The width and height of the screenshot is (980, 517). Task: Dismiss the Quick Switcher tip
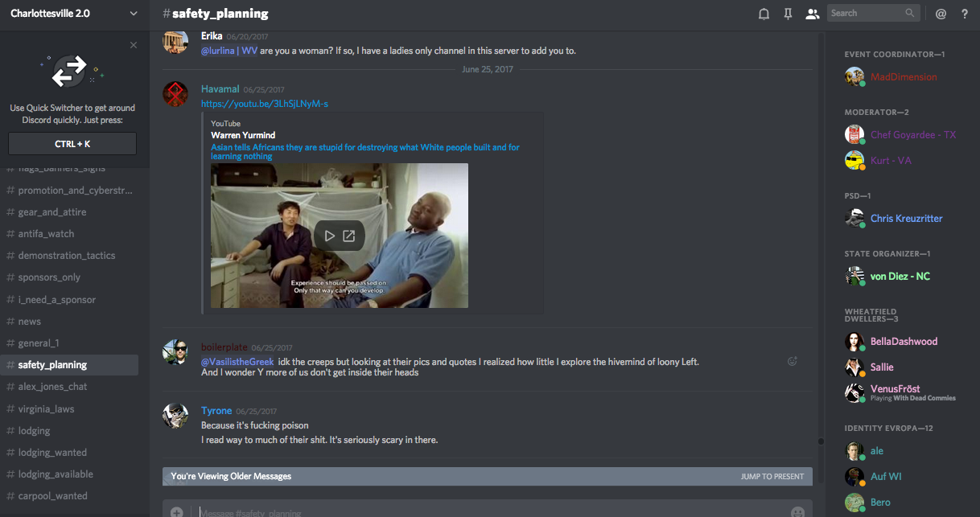[x=134, y=45]
